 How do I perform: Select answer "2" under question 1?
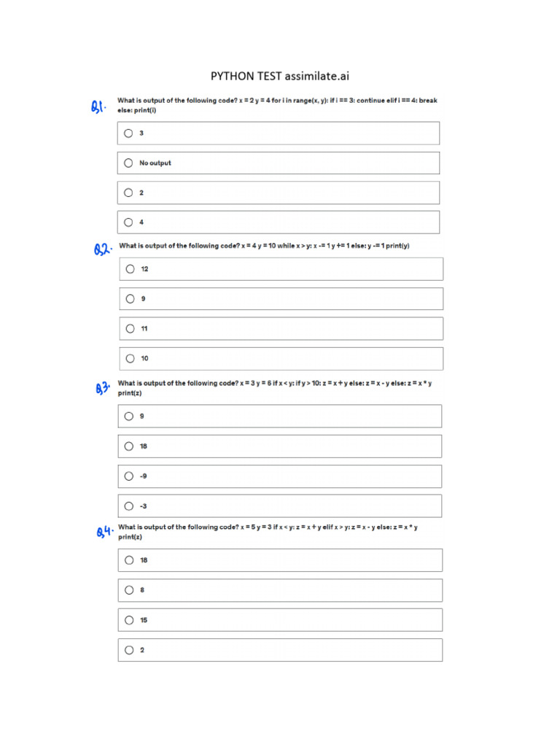coord(128,193)
